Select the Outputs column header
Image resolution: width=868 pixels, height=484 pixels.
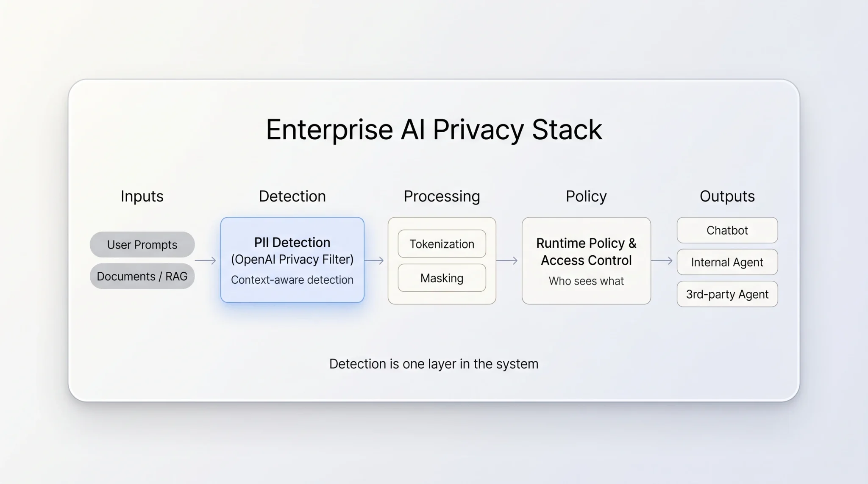[727, 196]
